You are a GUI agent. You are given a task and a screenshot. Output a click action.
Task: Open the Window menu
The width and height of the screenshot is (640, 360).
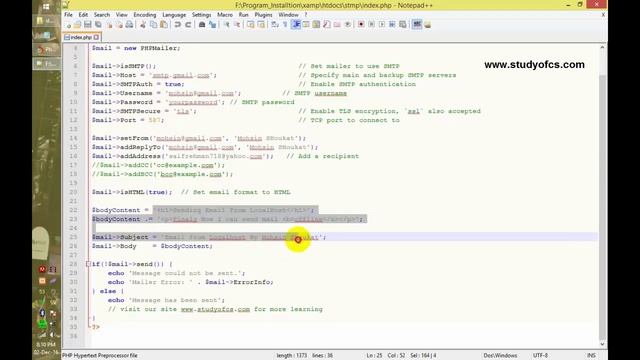click(x=288, y=15)
